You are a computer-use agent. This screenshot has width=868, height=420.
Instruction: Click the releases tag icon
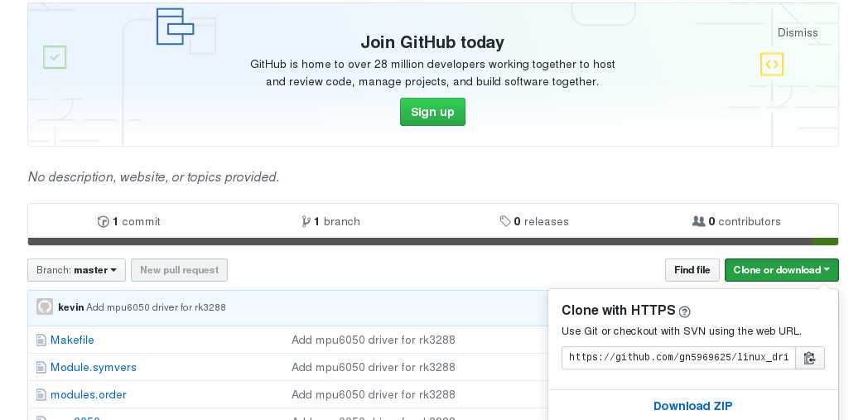coord(505,221)
